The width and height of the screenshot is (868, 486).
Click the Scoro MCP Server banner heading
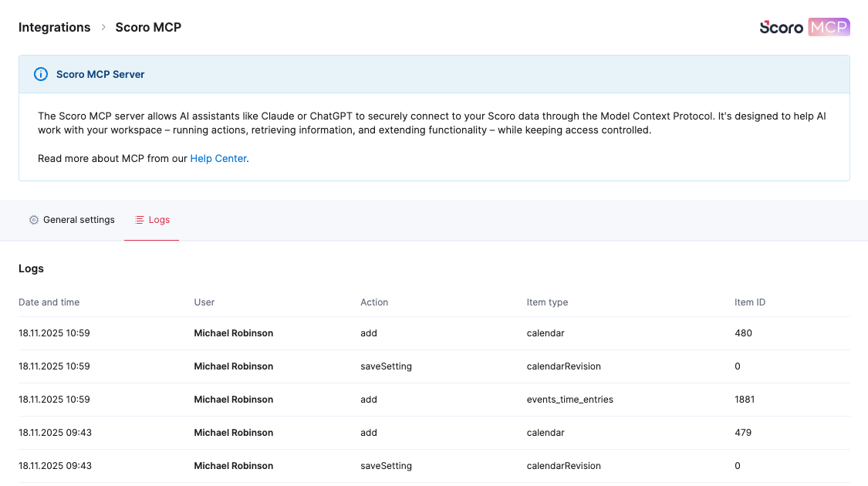[100, 74]
